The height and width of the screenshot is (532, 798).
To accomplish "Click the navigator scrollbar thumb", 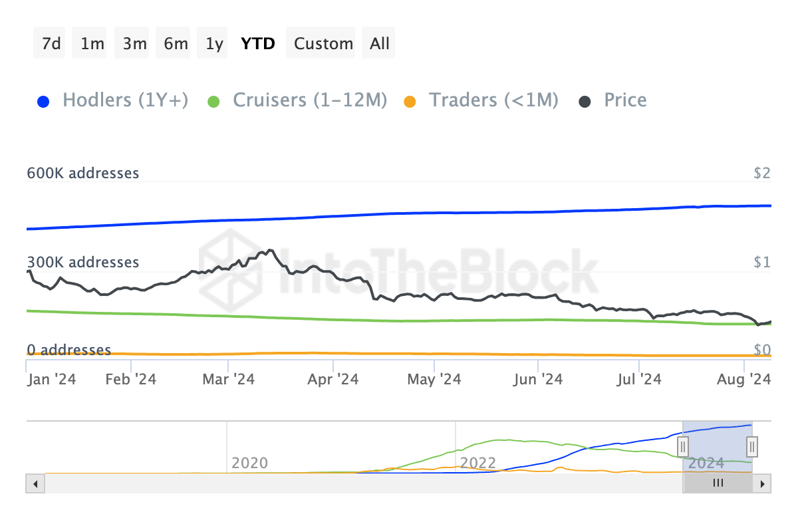I will (x=718, y=483).
